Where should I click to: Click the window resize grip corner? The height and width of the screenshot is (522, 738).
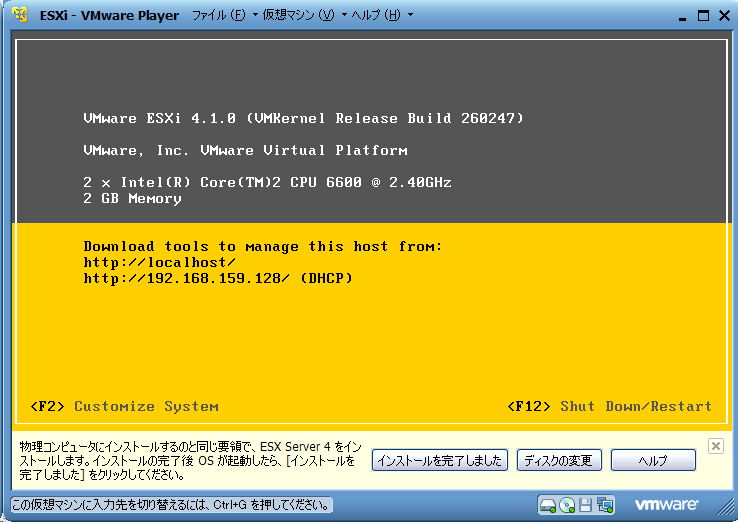[726, 508]
